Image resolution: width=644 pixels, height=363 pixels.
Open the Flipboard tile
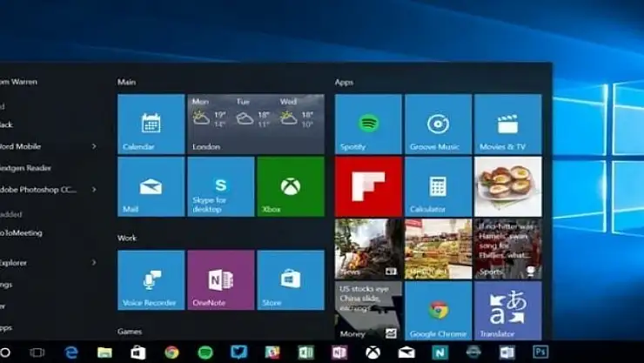click(x=368, y=186)
